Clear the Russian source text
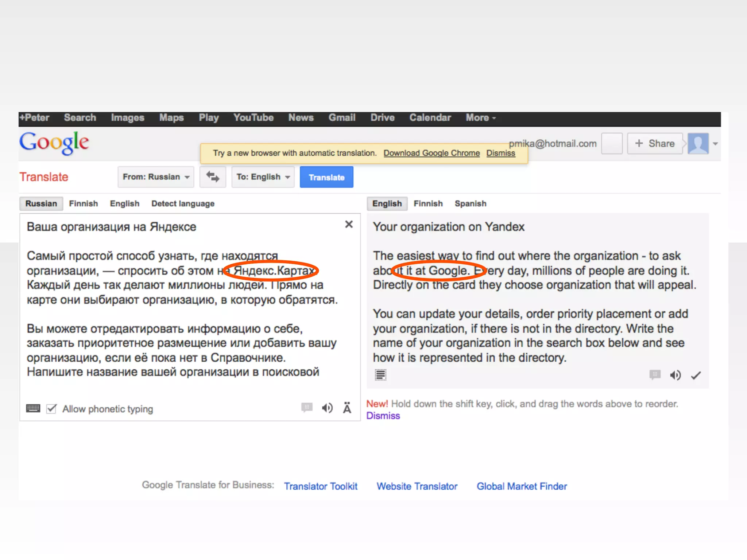 pyautogui.click(x=349, y=224)
